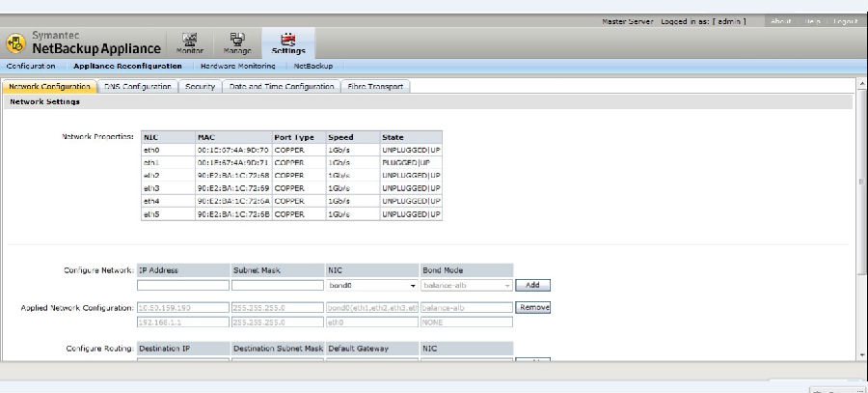Click the Speed column header
The width and height of the screenshot is (868, 393).
pos(353,137)
